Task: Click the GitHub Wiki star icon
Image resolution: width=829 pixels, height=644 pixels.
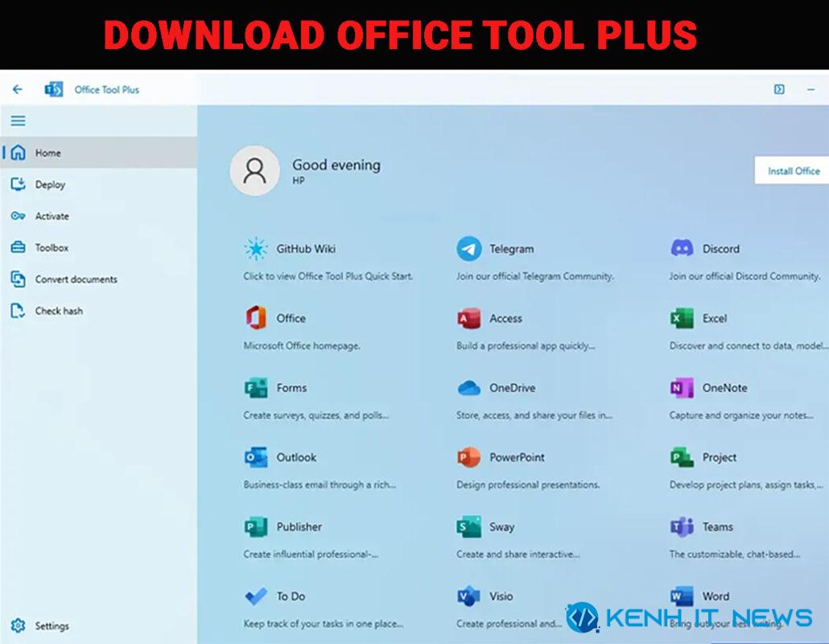Action: click(256, 249)
